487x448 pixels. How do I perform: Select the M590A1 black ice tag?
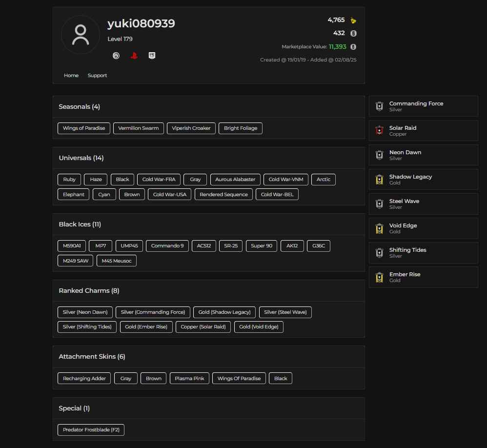(71, 246)
